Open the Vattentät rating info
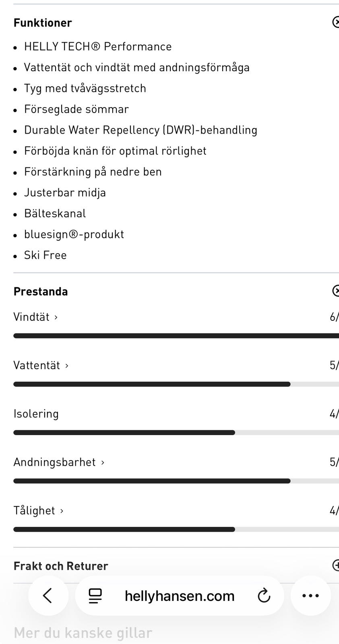This screenshot has height=644, width=339. coord(41,365)
